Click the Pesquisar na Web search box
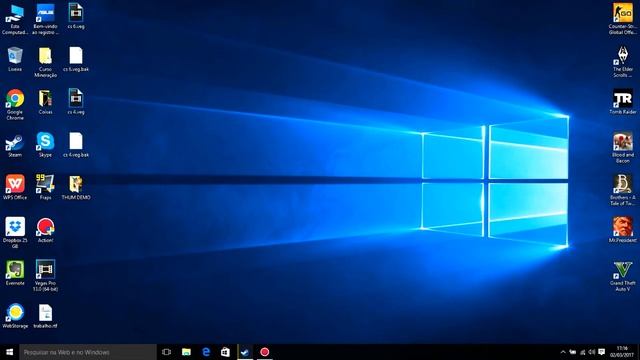The height and width of the screenshot is (360, 640). 88,352
